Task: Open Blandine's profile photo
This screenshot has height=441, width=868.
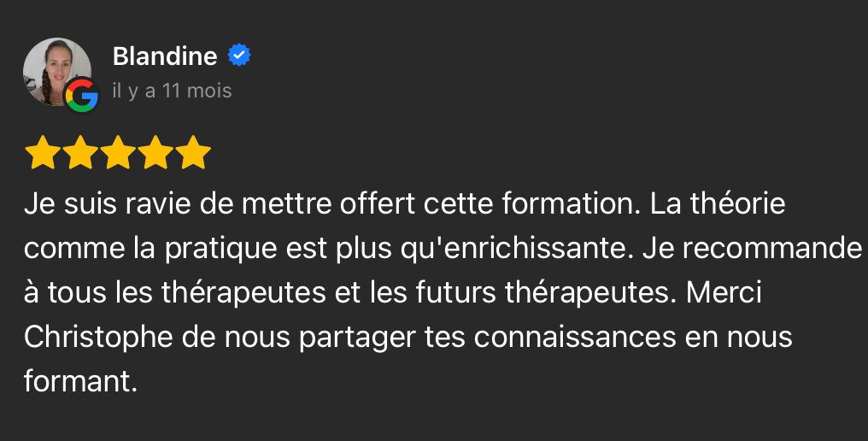Action: (55, 68)
